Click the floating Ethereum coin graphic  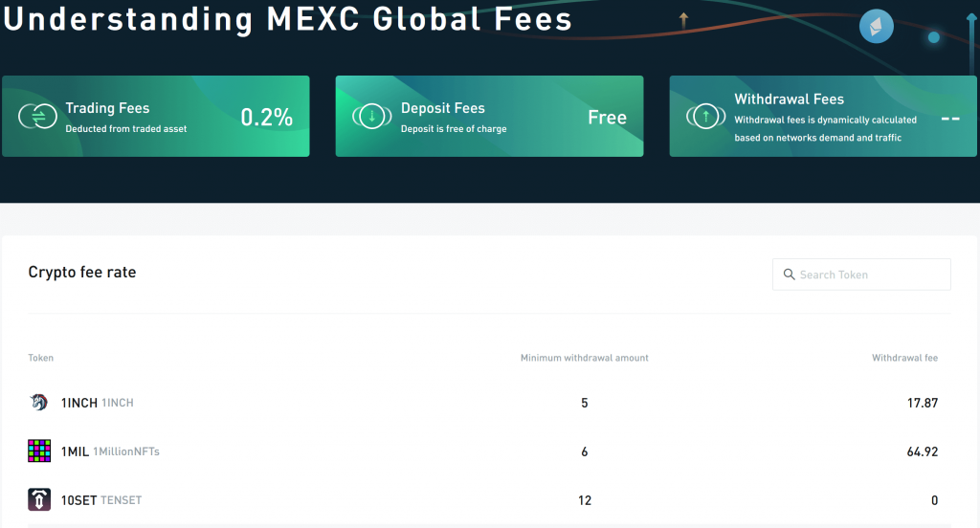[877, 26]
